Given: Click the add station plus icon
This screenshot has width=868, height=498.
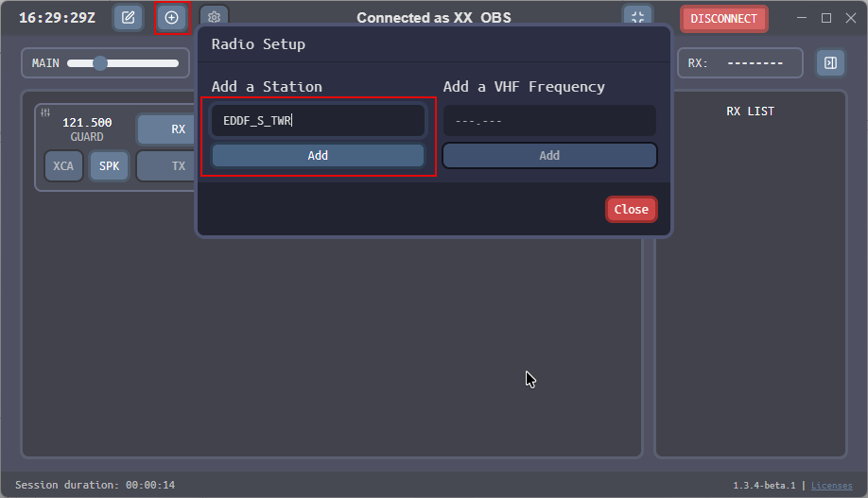Looking at the screenshot, I should (171, 18).
